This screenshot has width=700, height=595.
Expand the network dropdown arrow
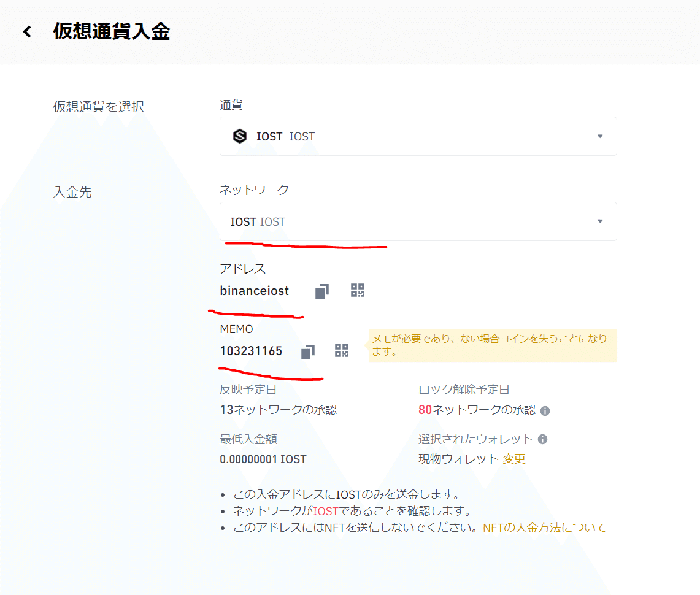(x=600, y=221)
